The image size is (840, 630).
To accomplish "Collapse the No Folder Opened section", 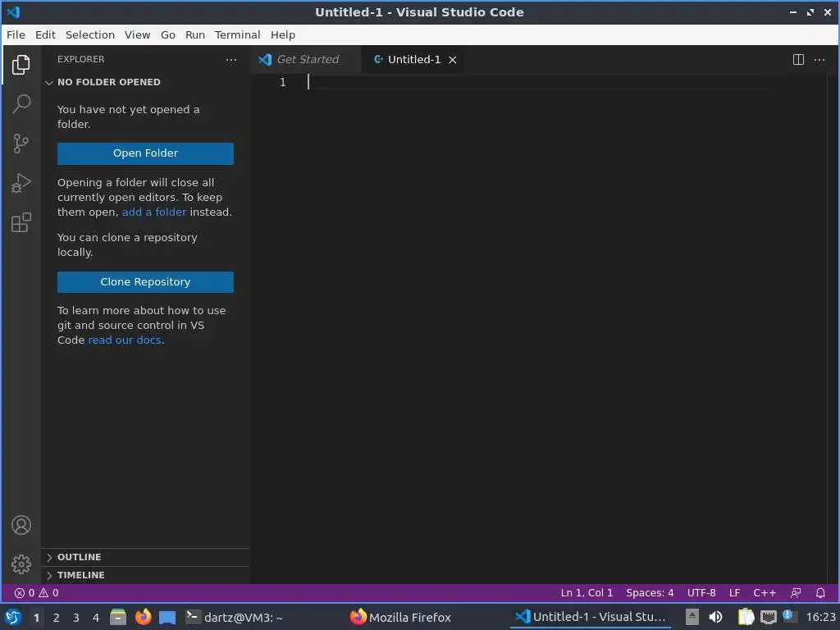I will (145, 82).
